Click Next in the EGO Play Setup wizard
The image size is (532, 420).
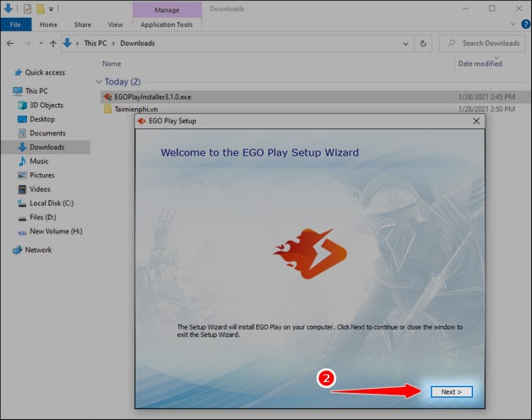pyautogui.click(x=451, y=391)
